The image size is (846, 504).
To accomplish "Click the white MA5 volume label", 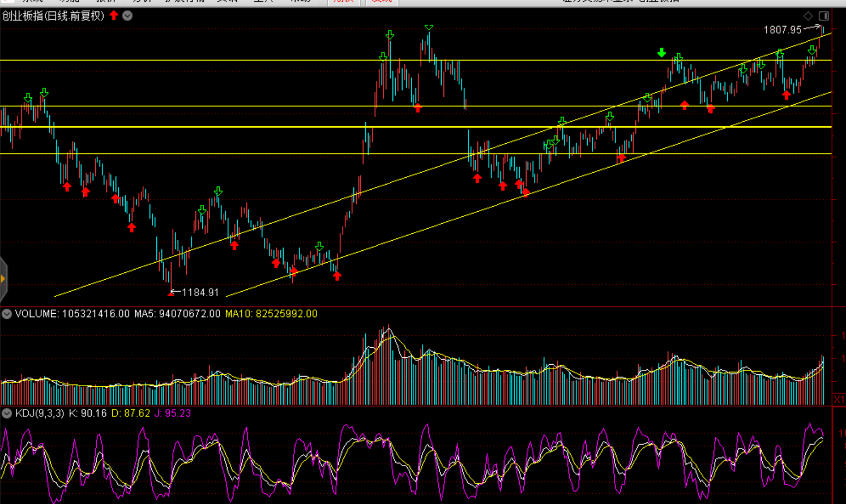I will tap(177, 314).
